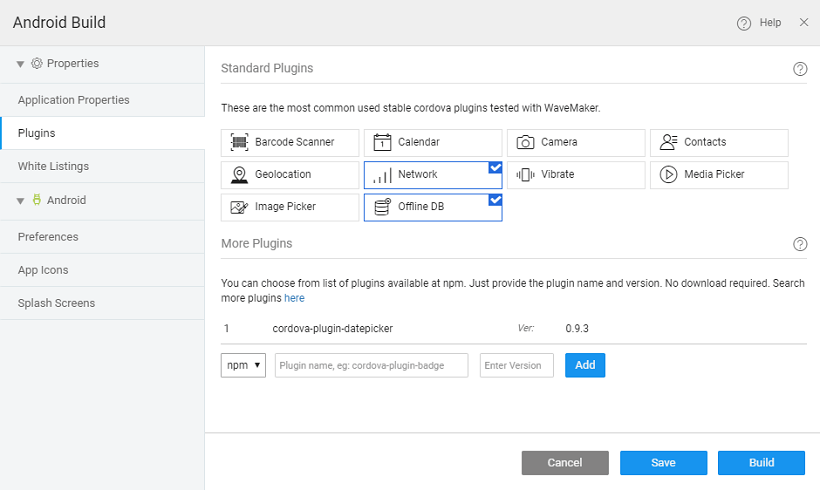Collapse the Android section
This screenshot has width=820, height=490.
tap(20, 201)
